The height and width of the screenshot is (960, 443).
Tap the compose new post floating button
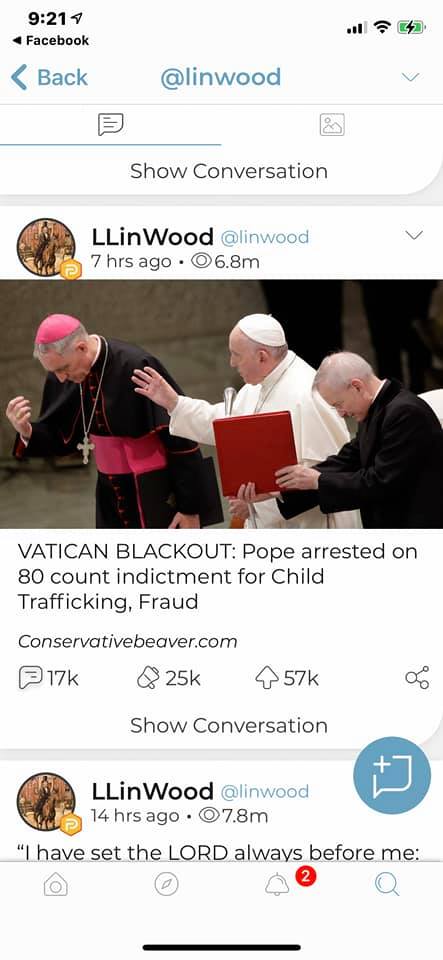pyautogui.click(x=392, y=775)
